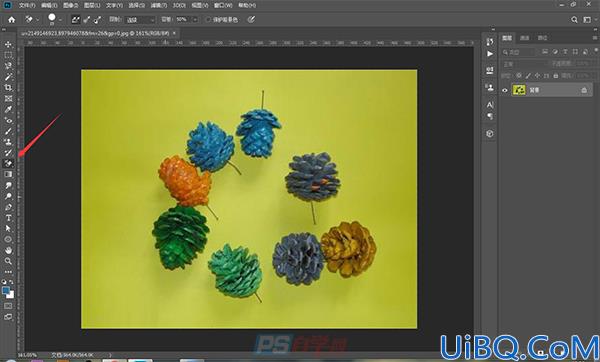The image size is (600, 362).
Task: Select the Lasso tool
Action: (x=8, y=66)
